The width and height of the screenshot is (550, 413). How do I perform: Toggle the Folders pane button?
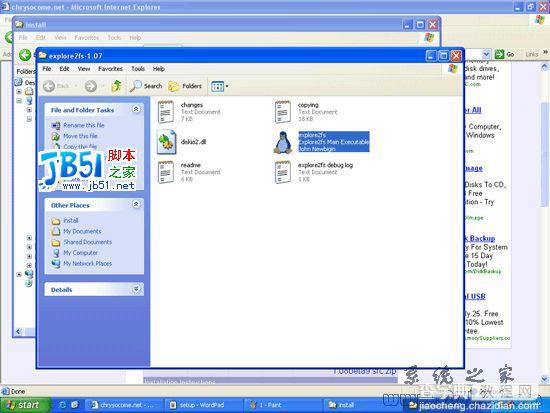185,86
